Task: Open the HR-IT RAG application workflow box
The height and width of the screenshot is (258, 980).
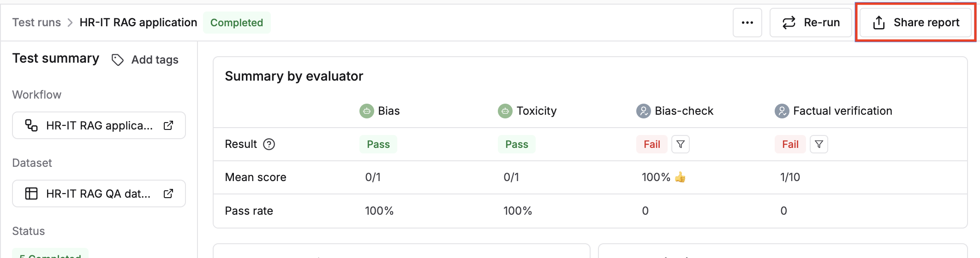Action: [x=99, y=125]
